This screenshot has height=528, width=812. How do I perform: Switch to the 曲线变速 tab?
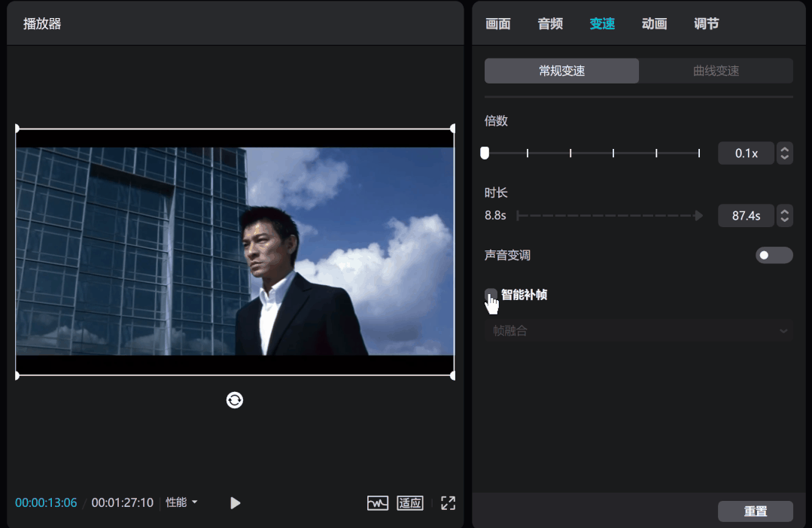[x=716, y=71]
